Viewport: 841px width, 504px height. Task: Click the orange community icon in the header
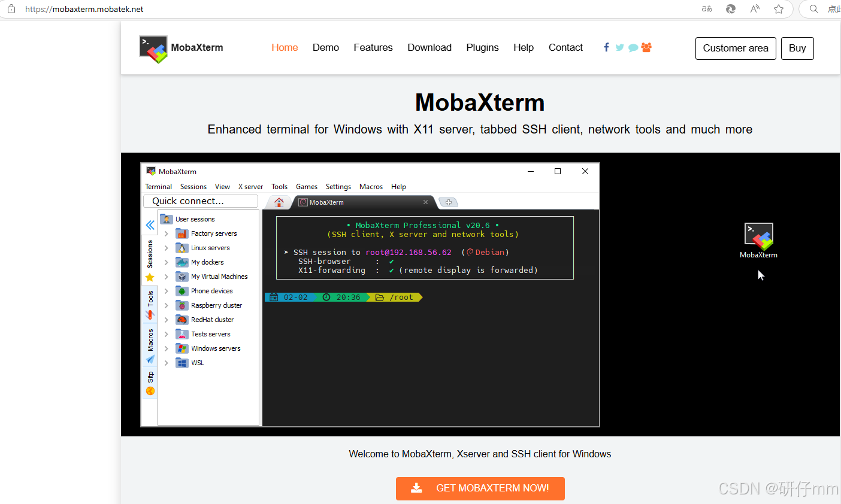point(646,47)
